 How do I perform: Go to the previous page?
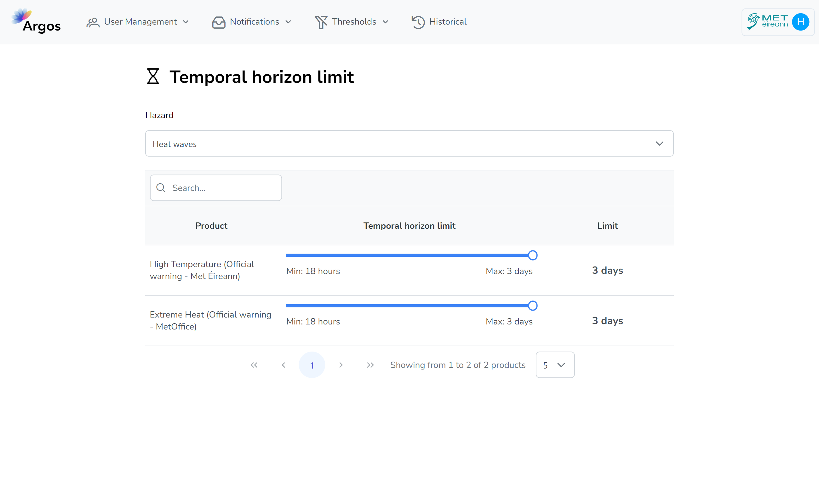point(283,365)
